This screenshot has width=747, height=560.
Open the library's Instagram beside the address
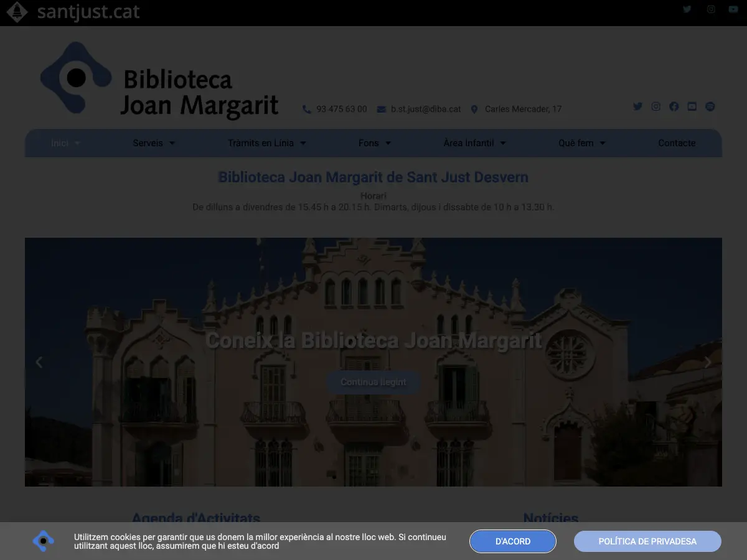click(x=655, y=106)
